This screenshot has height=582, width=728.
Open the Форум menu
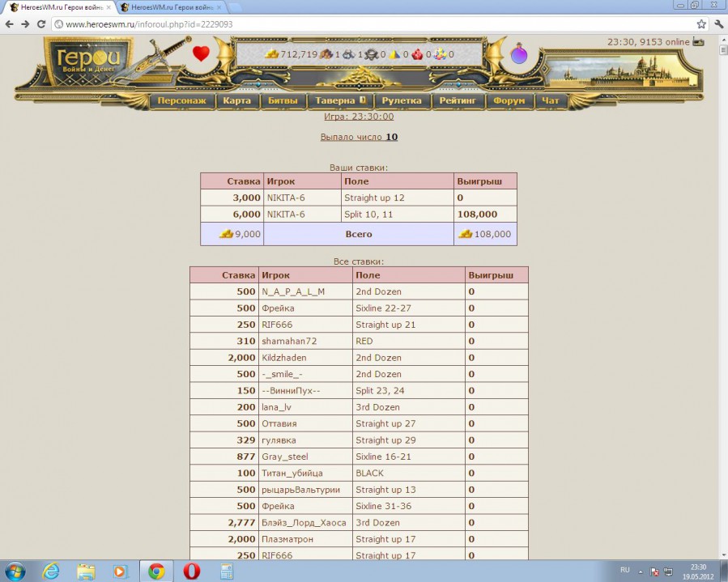[509, 100]
